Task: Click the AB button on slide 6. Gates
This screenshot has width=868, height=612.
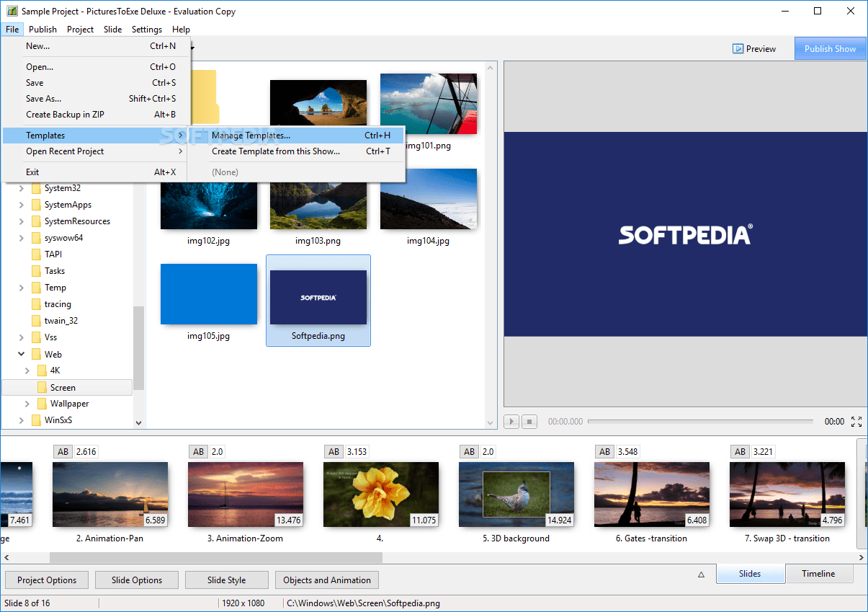Action: 604,452
